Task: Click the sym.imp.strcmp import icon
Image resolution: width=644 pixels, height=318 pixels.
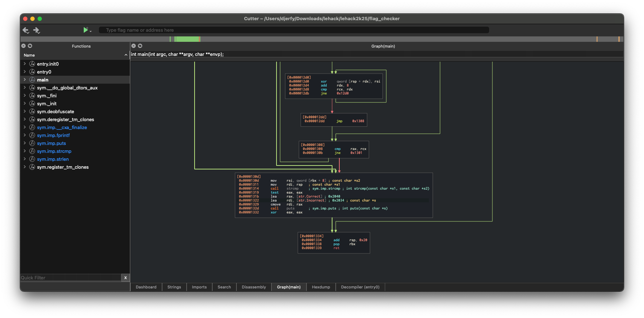Action: click(32, 151)
